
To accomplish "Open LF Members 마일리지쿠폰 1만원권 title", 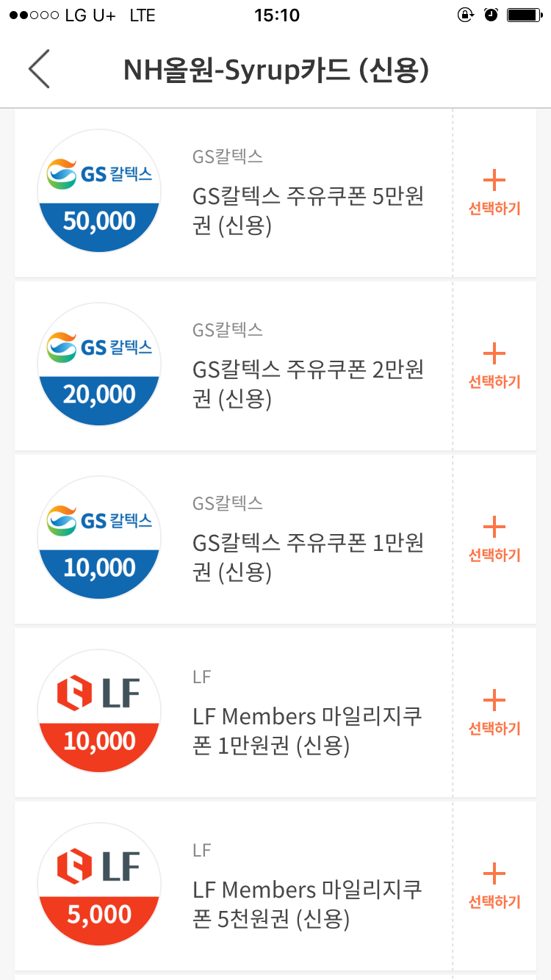I will point(309,731).
